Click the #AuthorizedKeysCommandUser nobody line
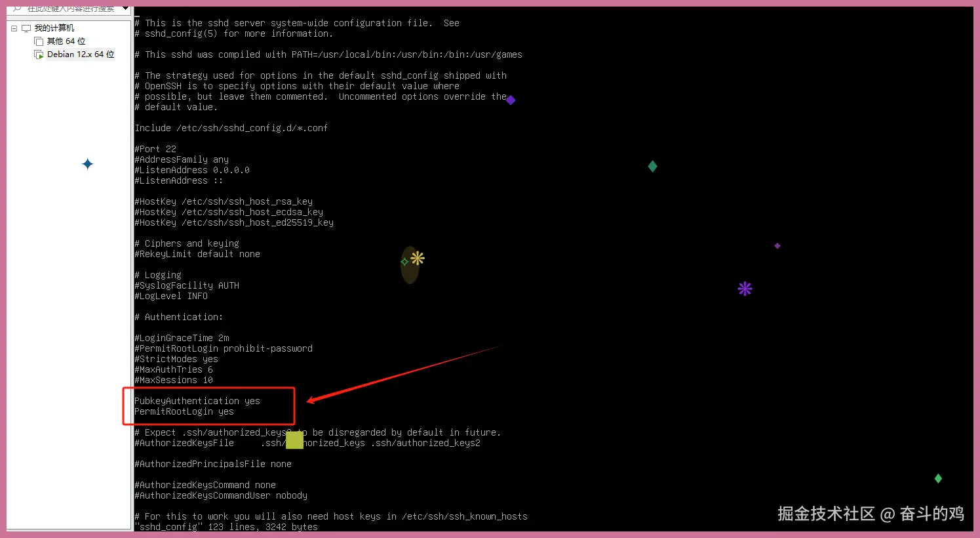This screenshot has width=980, height=538. (221, 495)
